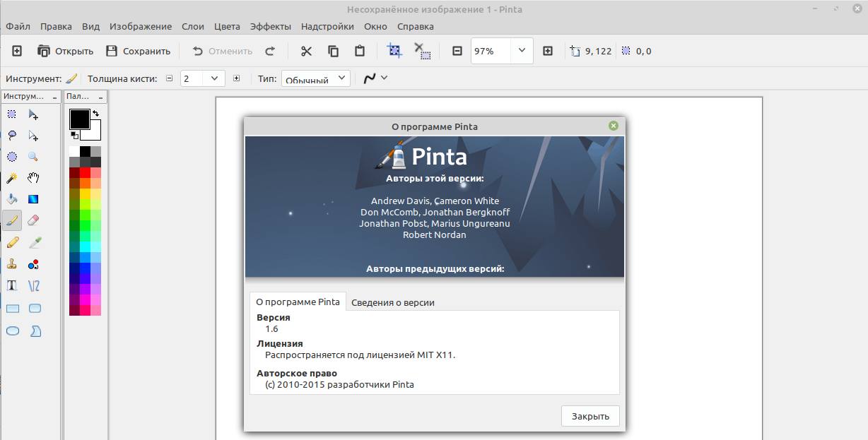
Task: Select the Paintbrush tool in toolbox
Action: click(12, 220)
